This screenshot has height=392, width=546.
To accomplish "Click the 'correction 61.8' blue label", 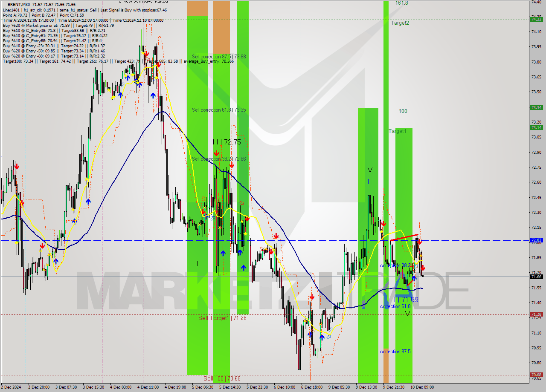I will click(x=395, y=306).
